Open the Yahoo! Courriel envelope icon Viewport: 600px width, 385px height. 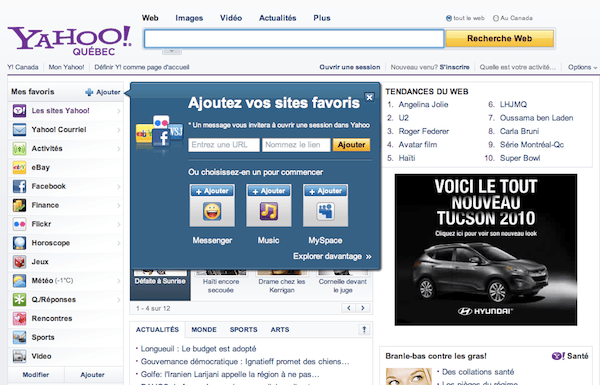pyautogui.click(x=20, y=130)
